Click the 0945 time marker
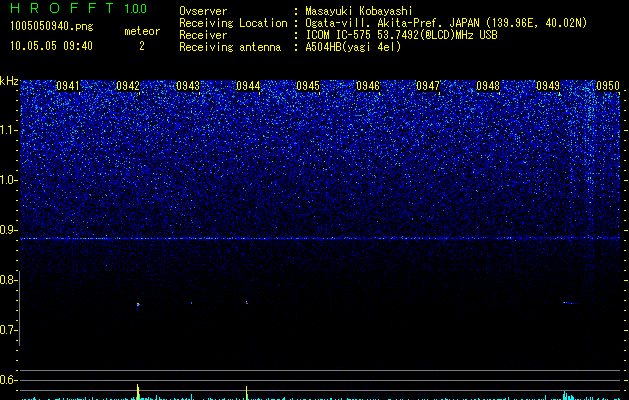 [x=308, y=86]
